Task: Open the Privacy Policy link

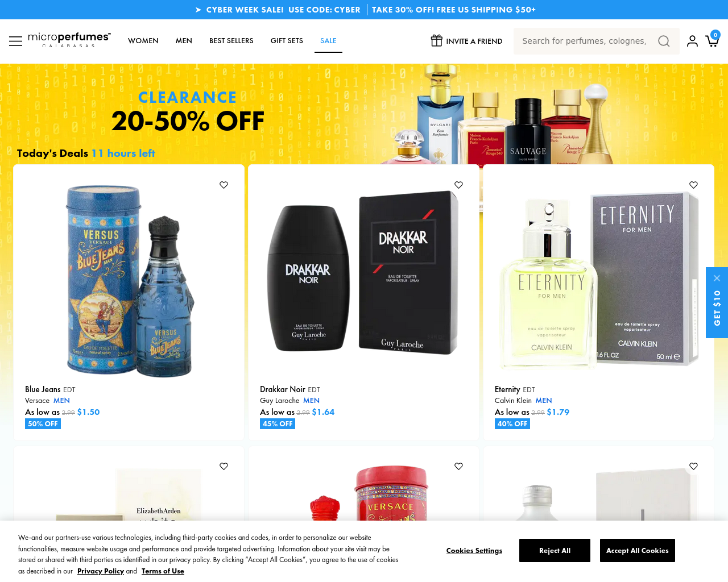Action: click(x=101, y=571)
